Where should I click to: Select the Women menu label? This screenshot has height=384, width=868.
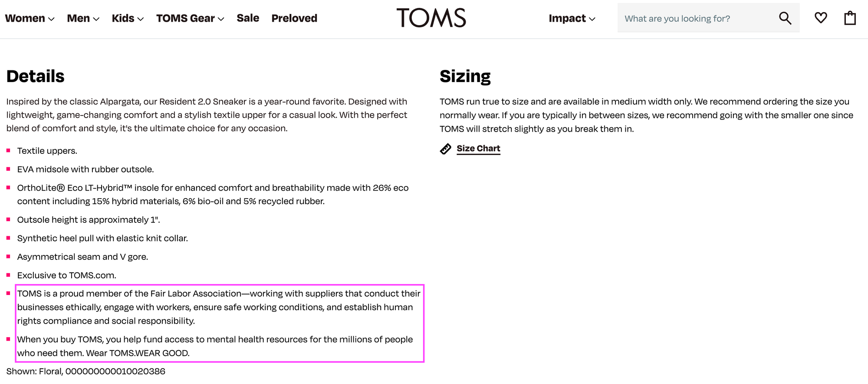point(25,18)
